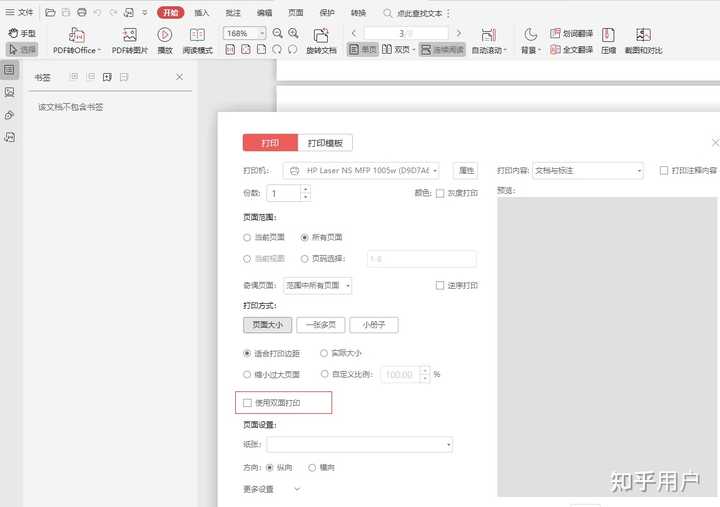The image size is (720, 507).
Task: Click the zoom in magnifier icon
Action: 293,33
